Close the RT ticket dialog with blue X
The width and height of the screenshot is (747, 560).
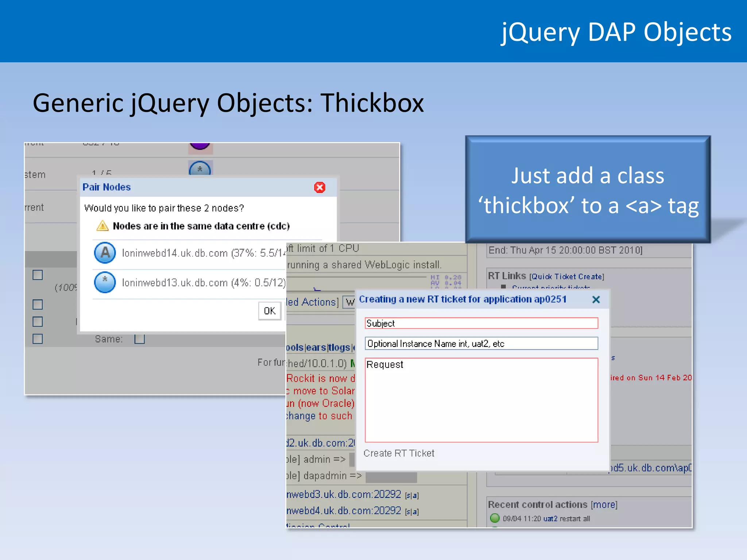coord(596,300)
